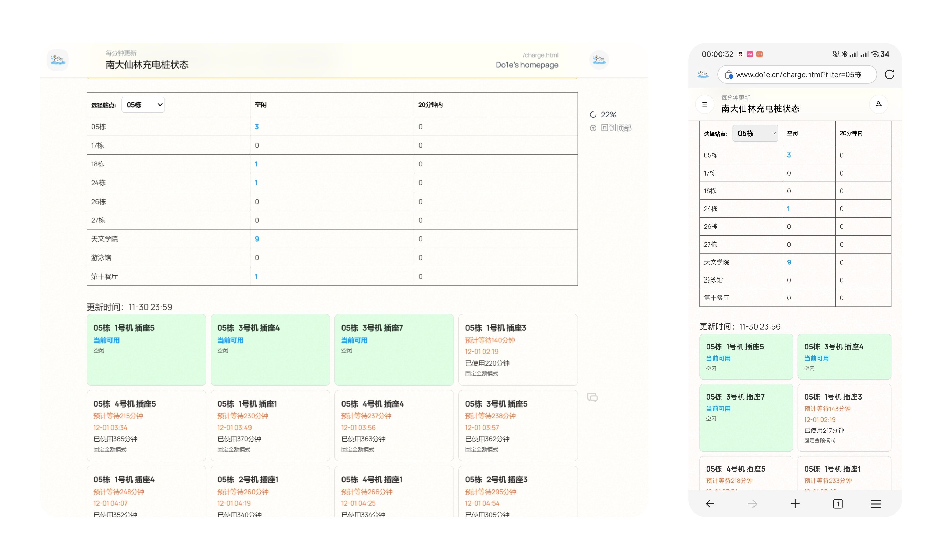Open the browser bottom menu icon
The image size is (942, 560).
coord(876,504)
